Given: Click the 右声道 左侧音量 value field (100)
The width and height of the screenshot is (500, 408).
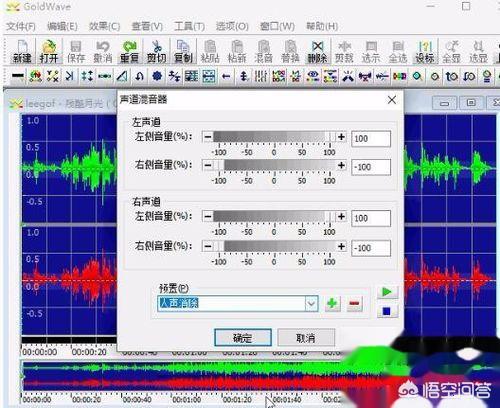Looking at the screenshot, I should point(371,218).
